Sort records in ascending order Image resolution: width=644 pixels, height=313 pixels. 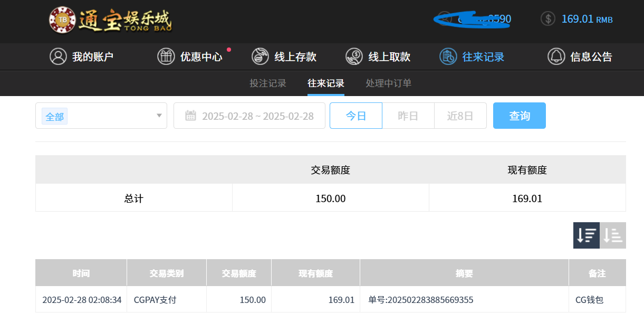click(x=613, y=235)
